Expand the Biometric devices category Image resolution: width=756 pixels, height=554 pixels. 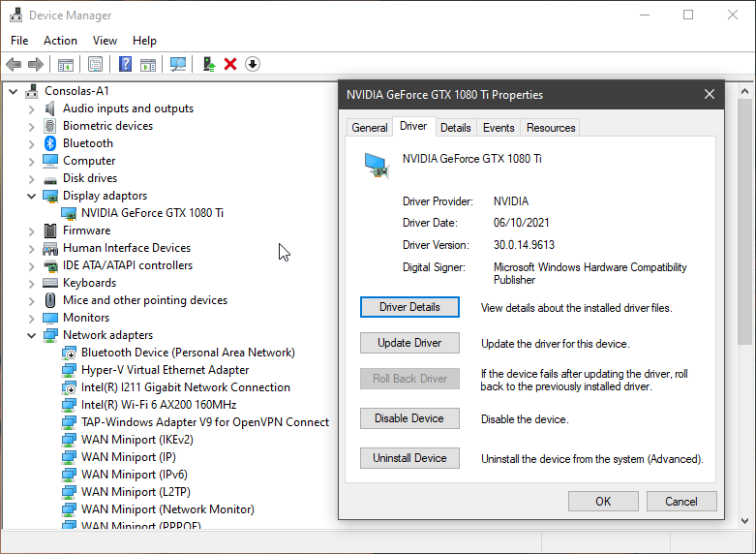point(31,127)
